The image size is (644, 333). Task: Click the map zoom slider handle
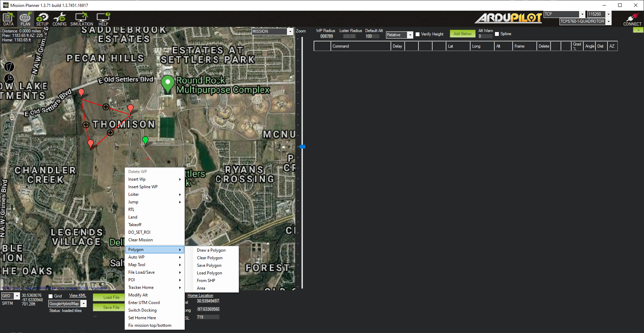(x=302, y=147)
